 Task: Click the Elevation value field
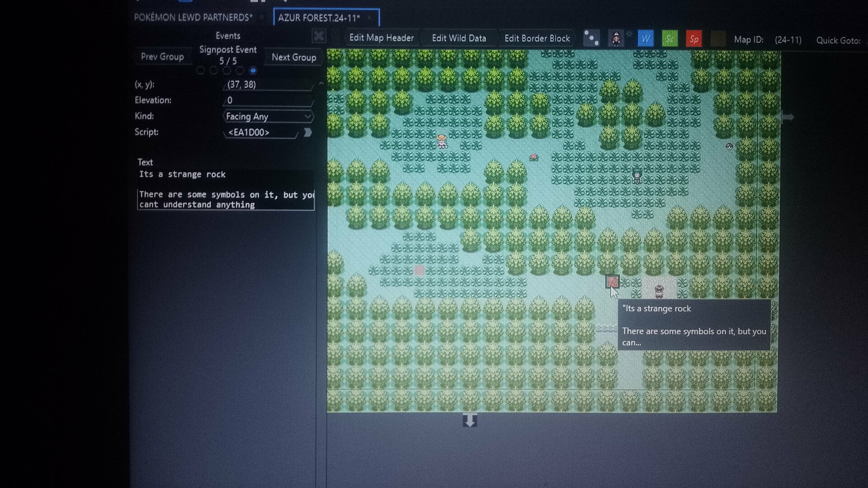coord(269,100)
